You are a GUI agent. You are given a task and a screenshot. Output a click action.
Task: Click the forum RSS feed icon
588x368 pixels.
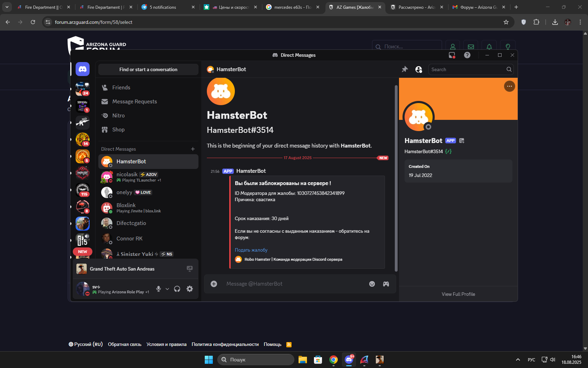click(289, 345)
